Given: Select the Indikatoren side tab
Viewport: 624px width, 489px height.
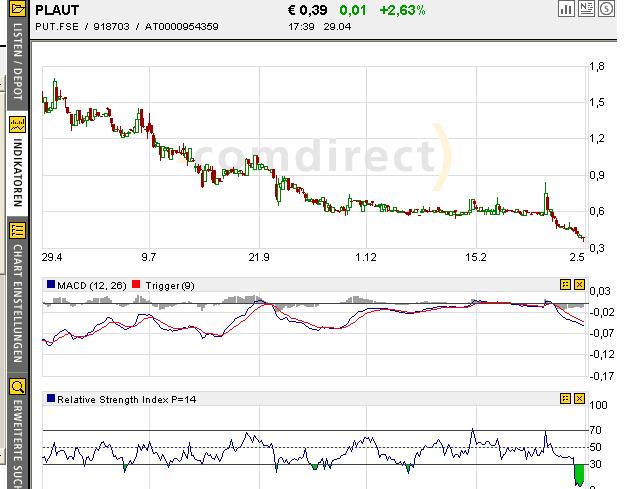Looking at the screenshot, I should pos(17,174).
